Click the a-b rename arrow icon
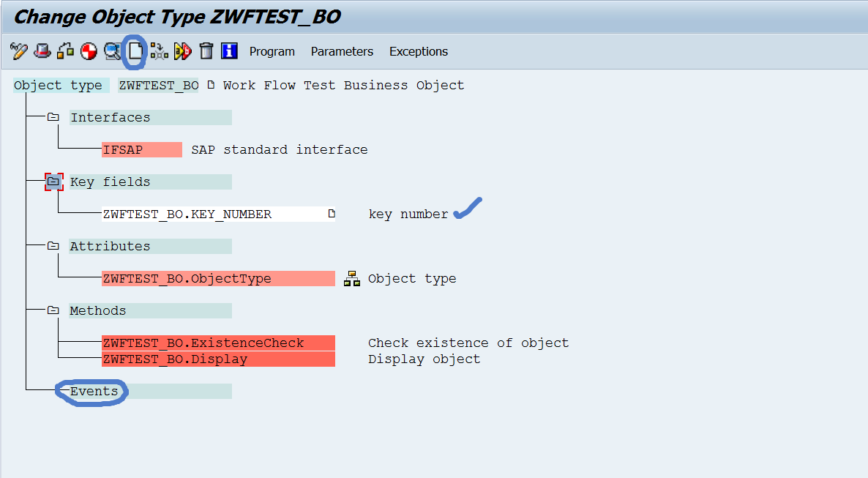This screenshot has height=478, width=868. point(183,51)
